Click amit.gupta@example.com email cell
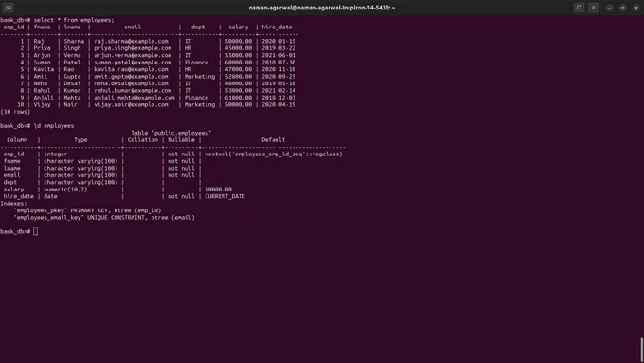The image size is (644, 363). [x=131, y=76]
